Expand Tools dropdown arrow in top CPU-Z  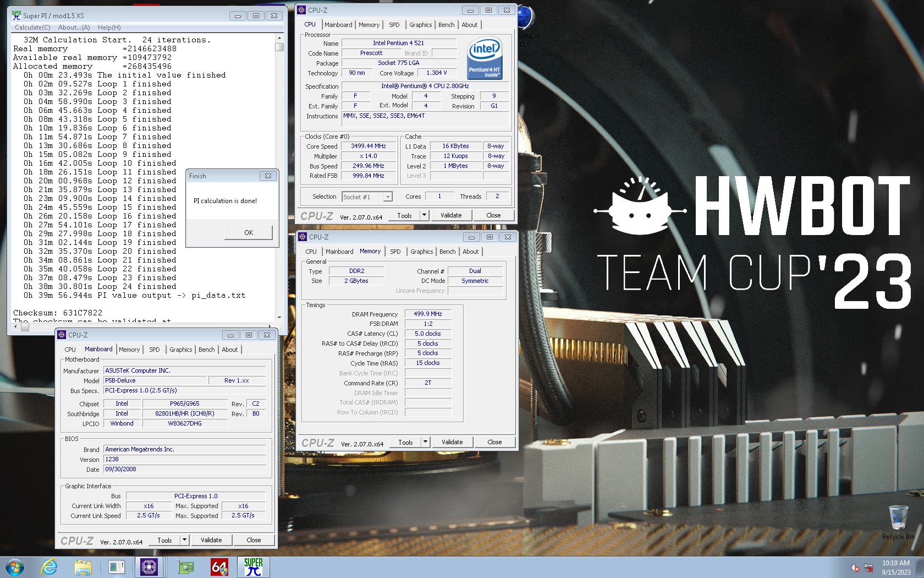(425, 215)
